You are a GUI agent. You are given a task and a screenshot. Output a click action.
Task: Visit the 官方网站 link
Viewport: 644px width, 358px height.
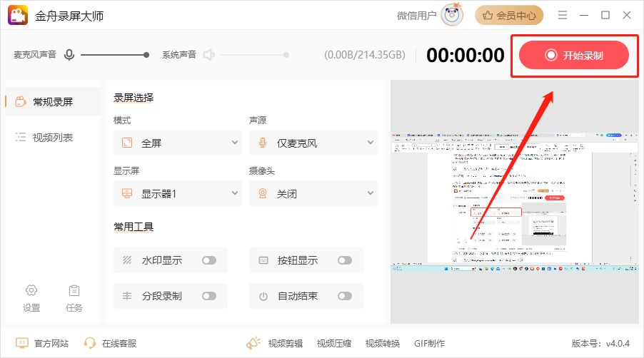click(x=51, y=343)
